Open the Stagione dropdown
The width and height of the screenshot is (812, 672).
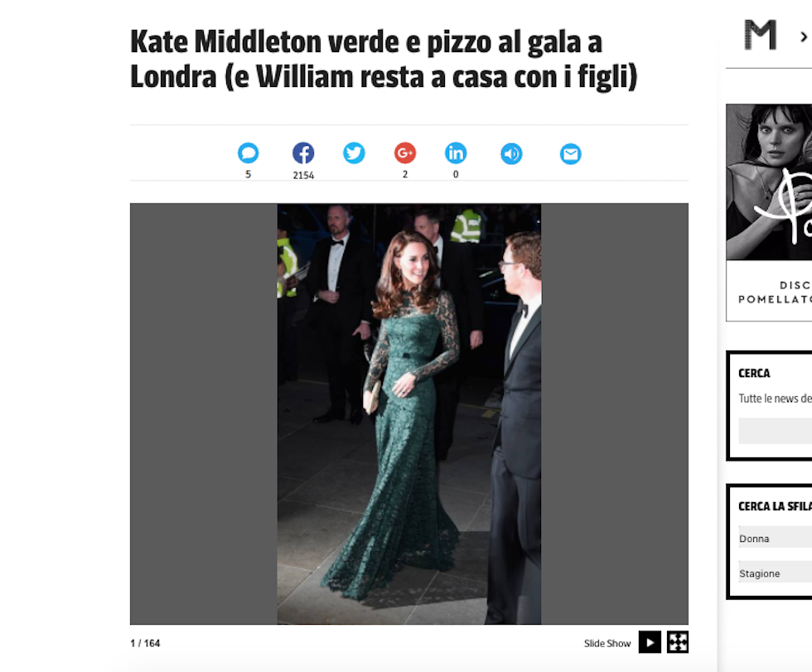(x=776, y=572)
